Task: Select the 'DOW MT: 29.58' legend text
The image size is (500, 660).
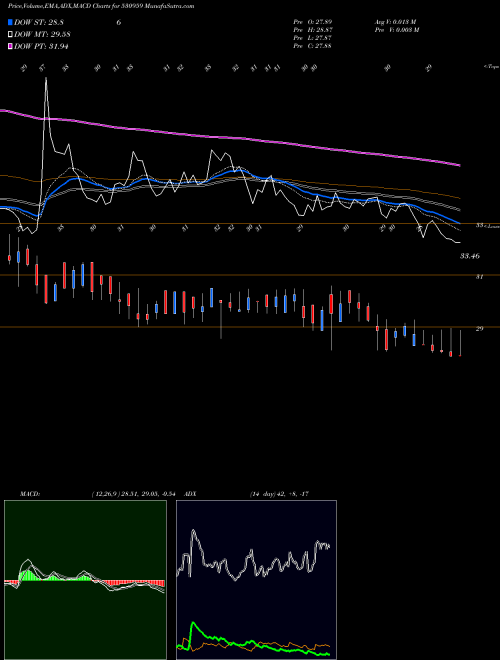Action: click(x=42, y=35)
